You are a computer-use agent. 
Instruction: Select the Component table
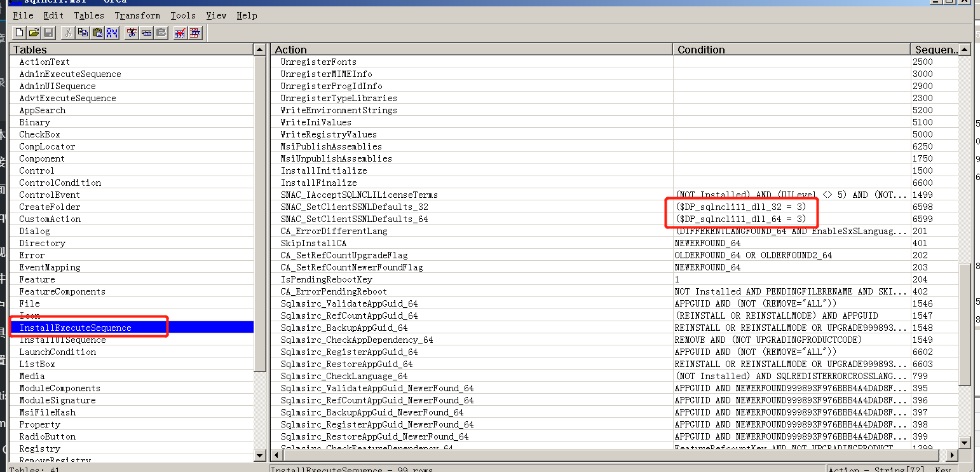click(132, 158)
